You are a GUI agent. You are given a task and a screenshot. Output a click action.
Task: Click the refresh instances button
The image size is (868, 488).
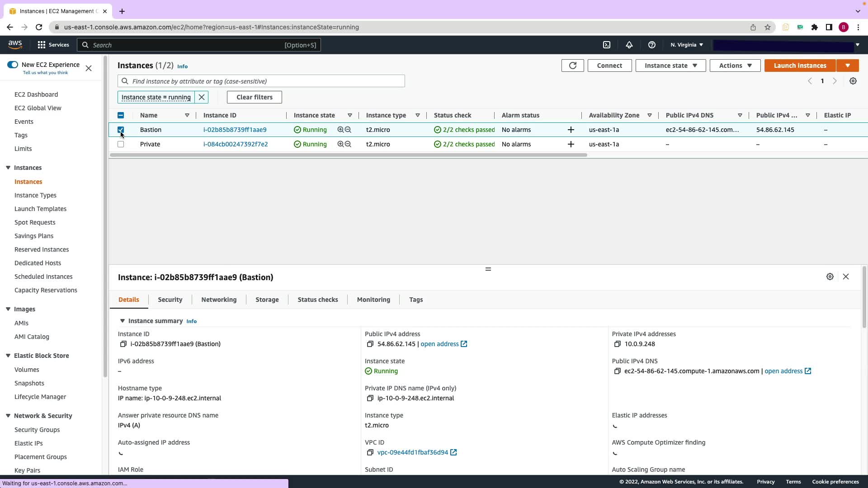pyautogui.click(x=572, y=66)
